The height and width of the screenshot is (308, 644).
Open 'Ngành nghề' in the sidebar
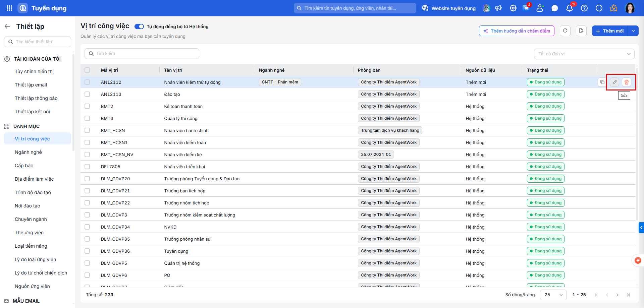coord(28,152)
